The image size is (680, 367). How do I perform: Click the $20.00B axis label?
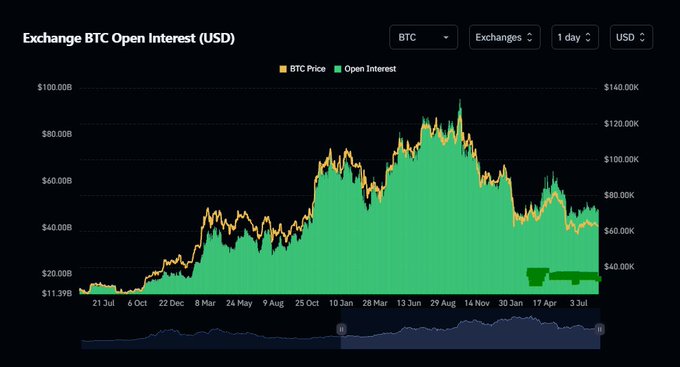(x=57, y=274)
